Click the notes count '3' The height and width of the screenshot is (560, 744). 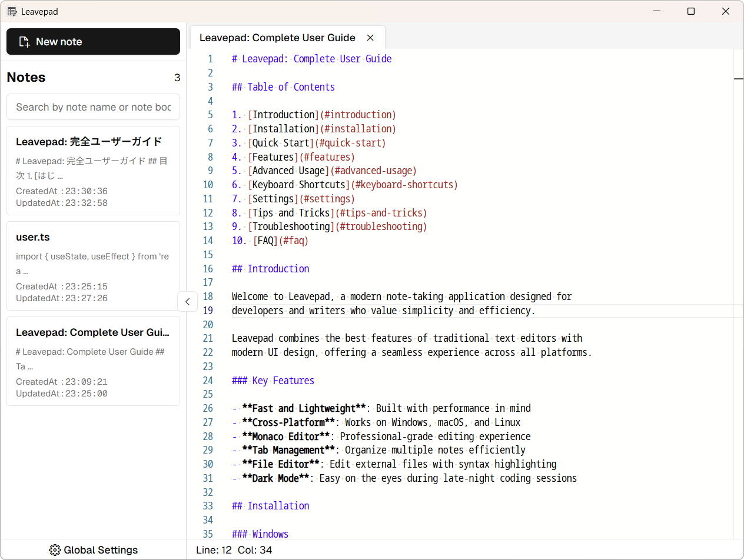[x=177, y=78]
